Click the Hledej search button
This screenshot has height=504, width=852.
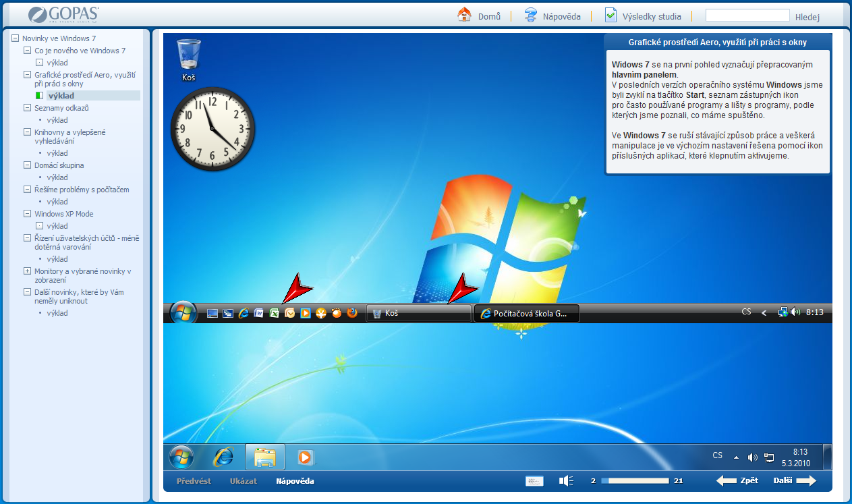tap(807, 17)
